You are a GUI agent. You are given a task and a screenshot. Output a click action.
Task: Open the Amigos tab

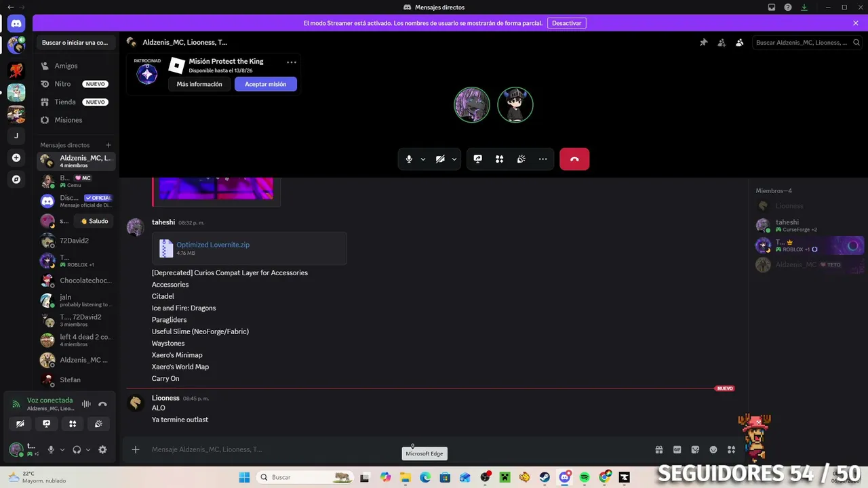tap(76, 66)
